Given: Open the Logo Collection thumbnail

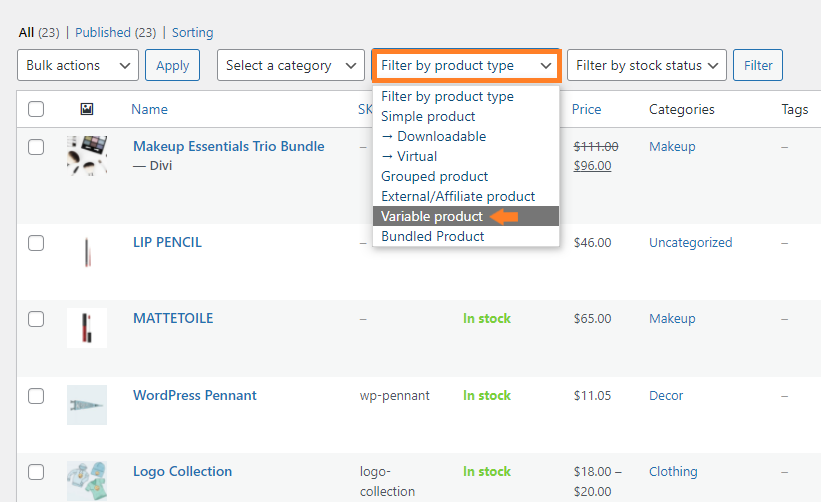Looking at the screenshot, I should 87,481.
